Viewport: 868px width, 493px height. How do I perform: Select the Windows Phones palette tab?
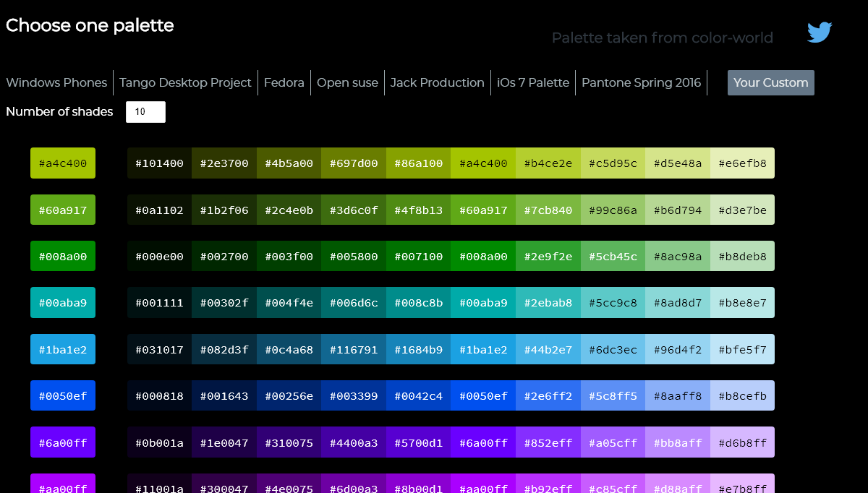(56, 82)
